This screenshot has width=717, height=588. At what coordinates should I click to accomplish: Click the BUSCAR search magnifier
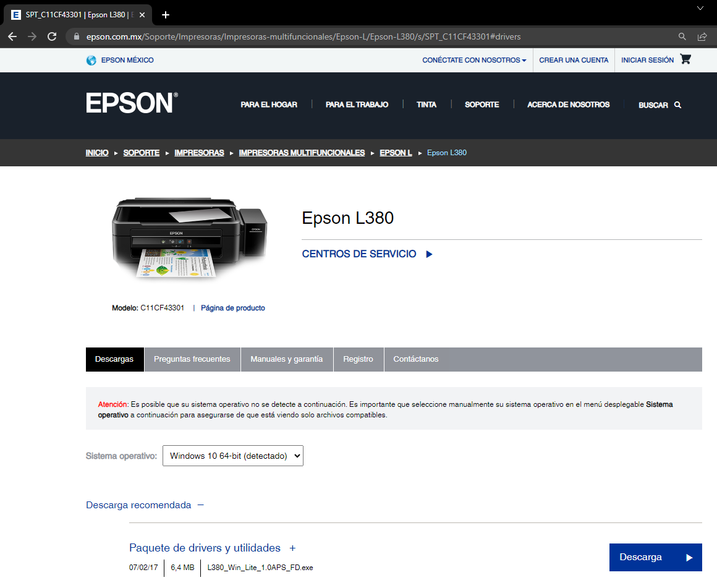(677, 105)
